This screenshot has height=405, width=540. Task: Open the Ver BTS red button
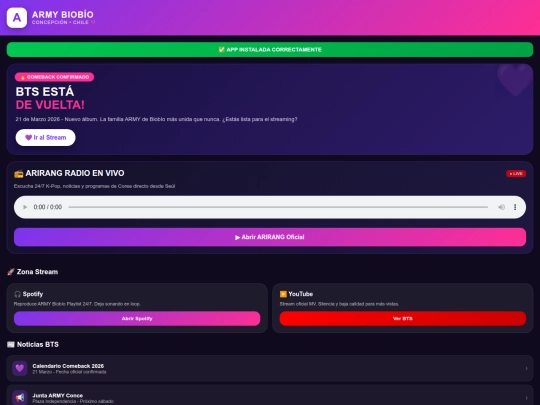point(403,319)
